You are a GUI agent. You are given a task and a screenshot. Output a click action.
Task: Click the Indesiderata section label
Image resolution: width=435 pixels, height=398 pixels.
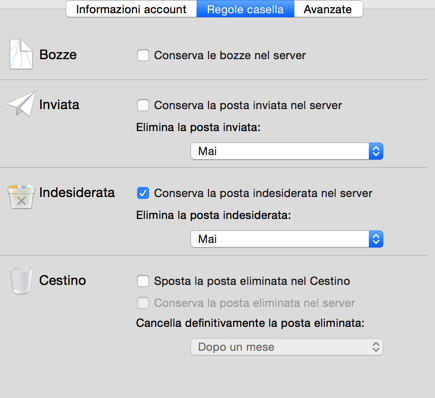[x=77, y=192]
